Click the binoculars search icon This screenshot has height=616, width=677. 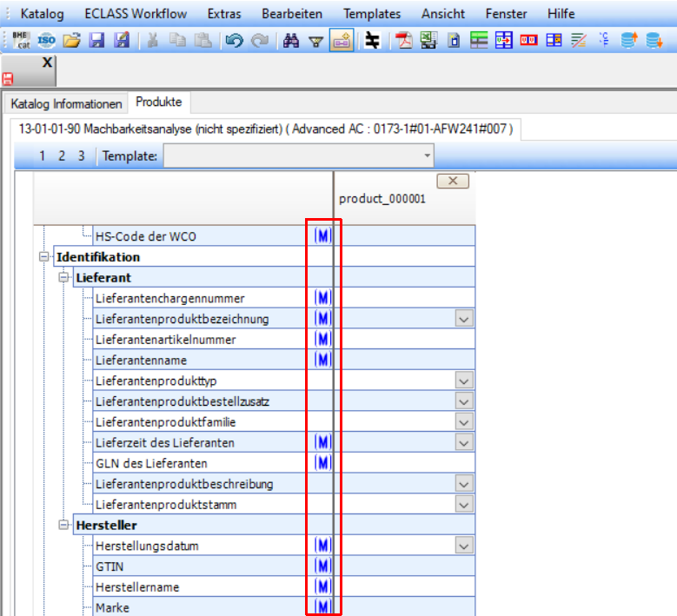[291, 41]
